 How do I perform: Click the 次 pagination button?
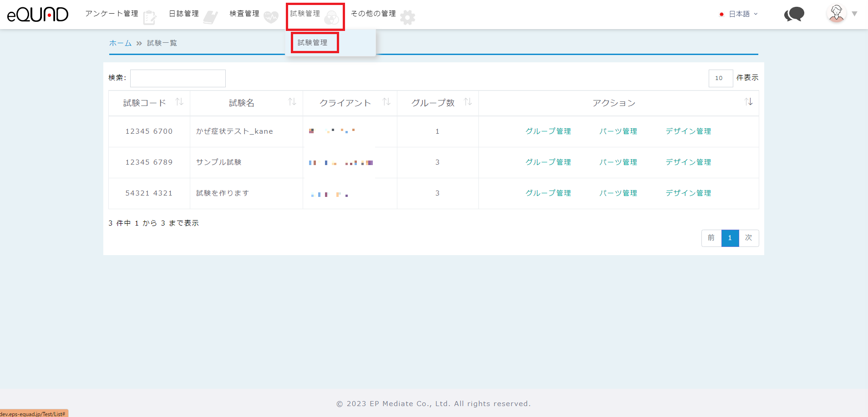coord(748,238)
